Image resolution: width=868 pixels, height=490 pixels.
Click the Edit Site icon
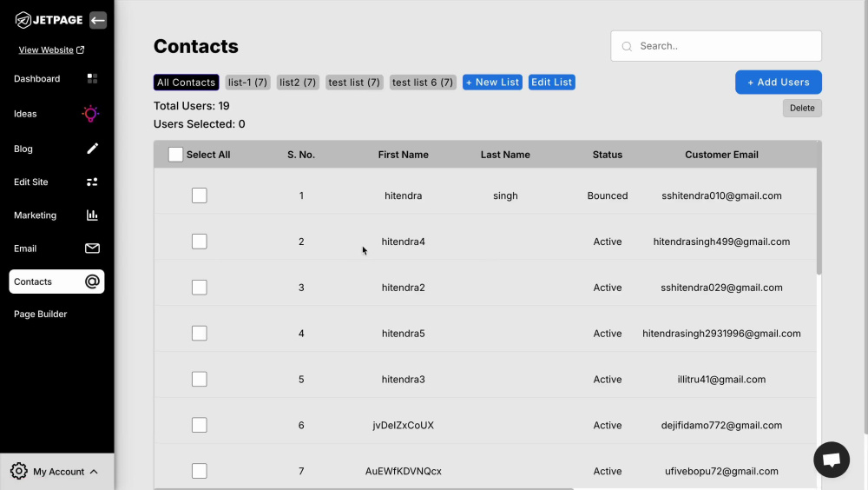[93, 182]
